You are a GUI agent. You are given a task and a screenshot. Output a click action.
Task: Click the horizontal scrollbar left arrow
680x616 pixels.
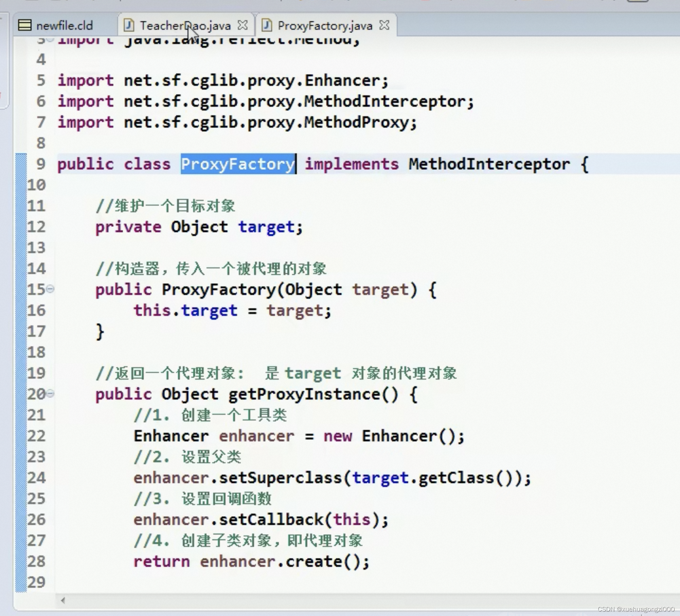point(63,600)
